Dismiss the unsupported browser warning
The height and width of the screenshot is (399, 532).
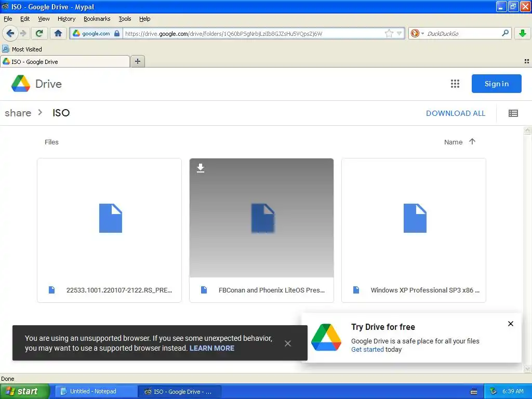[288, 343]
